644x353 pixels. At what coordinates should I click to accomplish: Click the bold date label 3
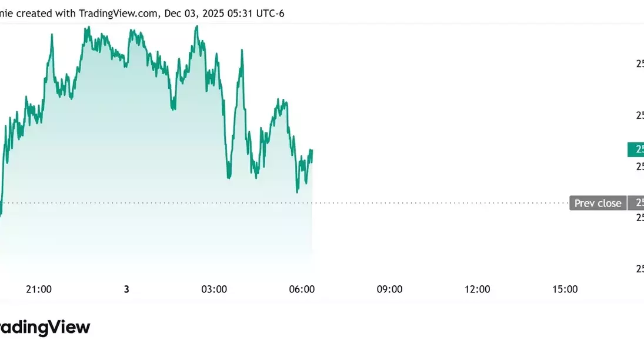point(126,289)
